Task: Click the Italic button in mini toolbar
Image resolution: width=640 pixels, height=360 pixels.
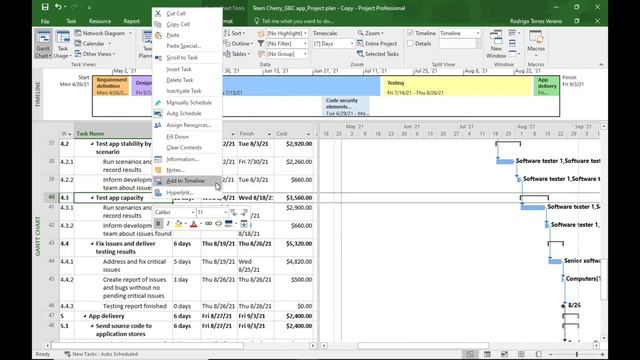Action: click(168, 223)
